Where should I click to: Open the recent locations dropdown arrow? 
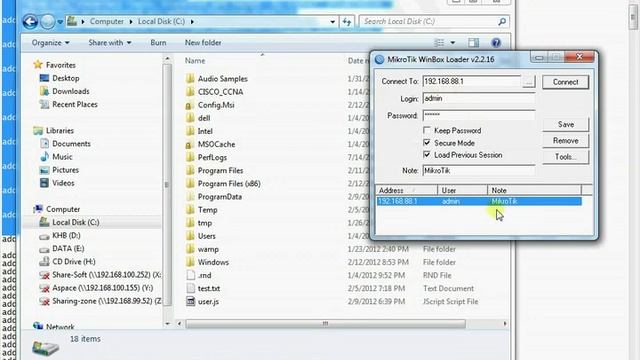click(60, 22)
